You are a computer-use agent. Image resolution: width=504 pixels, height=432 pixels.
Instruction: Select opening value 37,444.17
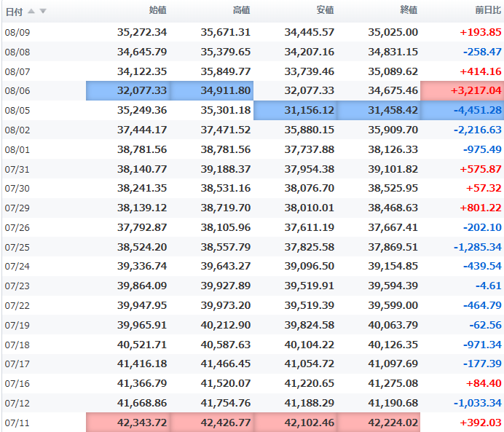click(142, 130)
